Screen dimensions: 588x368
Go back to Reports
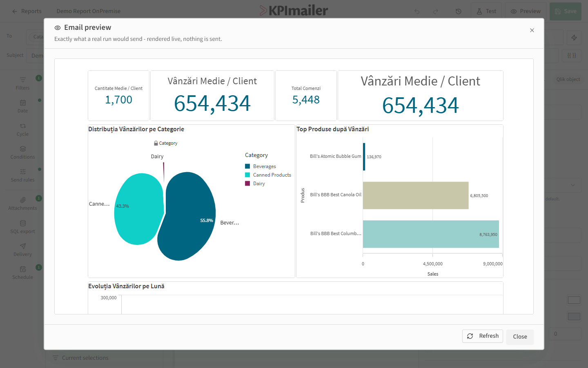(27, 11)
